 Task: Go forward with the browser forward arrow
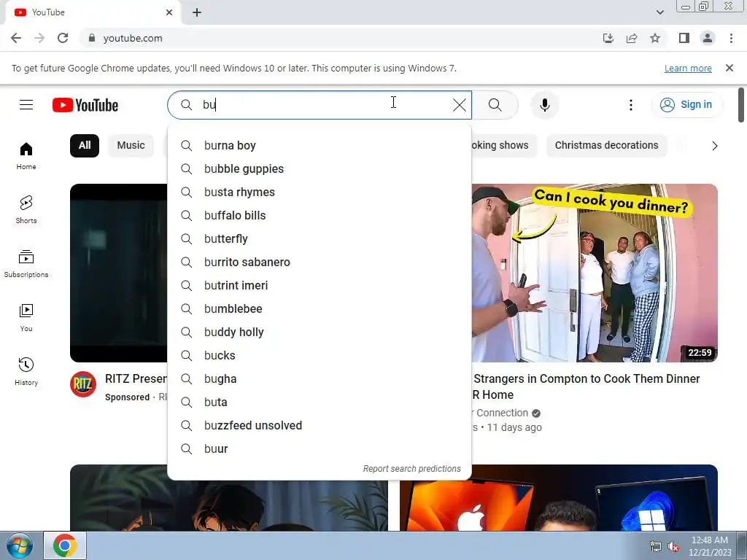pyautogui.click(x=39, y=38)
